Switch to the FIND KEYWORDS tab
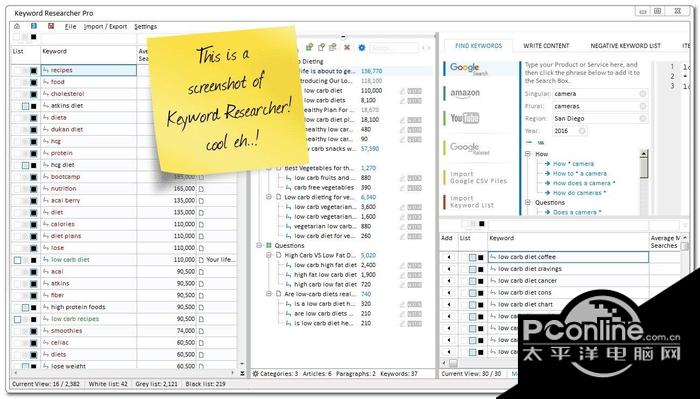The width and height of the screenshot is (700, 399). (479, 46)
